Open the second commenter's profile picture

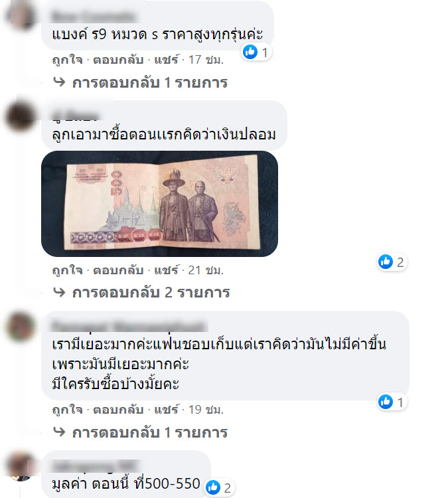[20, 116]
